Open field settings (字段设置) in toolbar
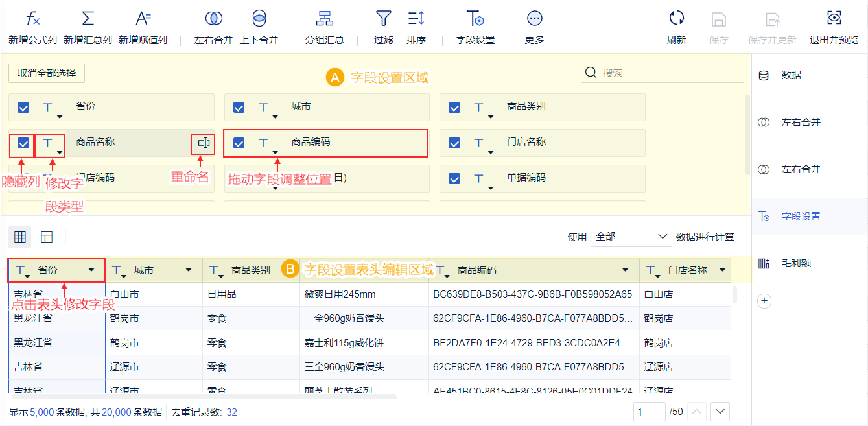The image size is (868, 426). tap(475, 28)
